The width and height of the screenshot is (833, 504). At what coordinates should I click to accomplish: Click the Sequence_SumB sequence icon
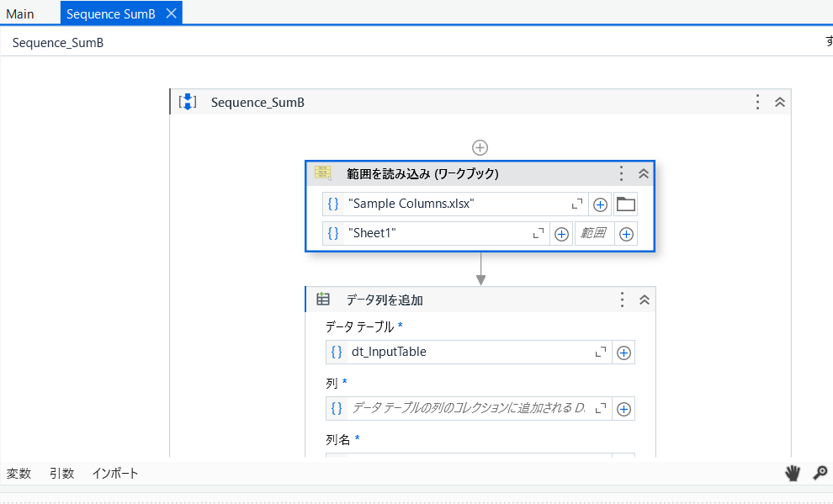(x=188, y=102)
